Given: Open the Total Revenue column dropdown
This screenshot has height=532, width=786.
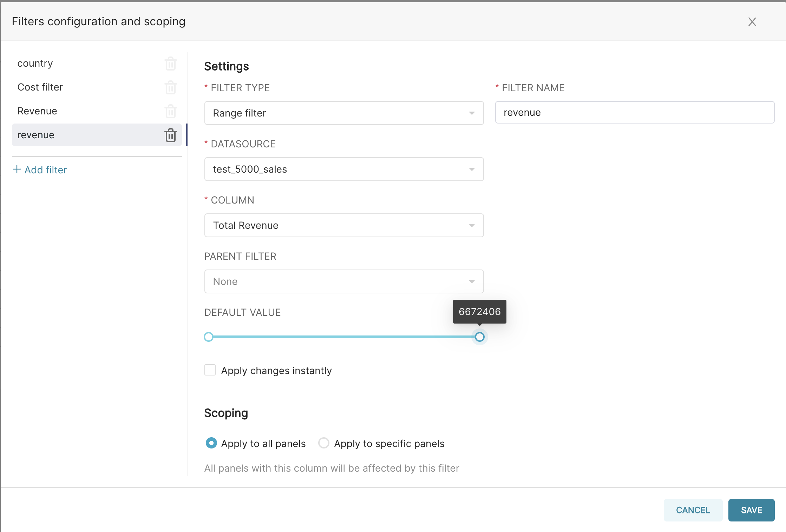Looking at the screenshot, I should click(343, 225).
